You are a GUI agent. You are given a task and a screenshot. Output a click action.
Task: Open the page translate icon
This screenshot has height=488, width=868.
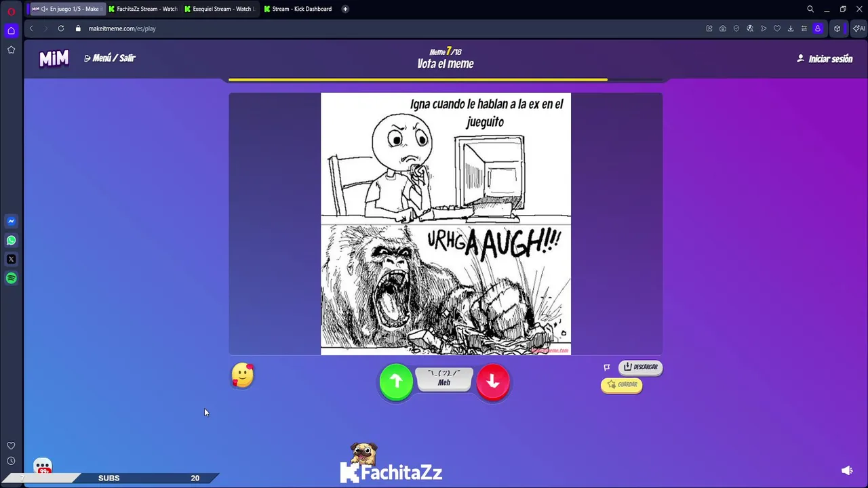click(x=750, y=28)
